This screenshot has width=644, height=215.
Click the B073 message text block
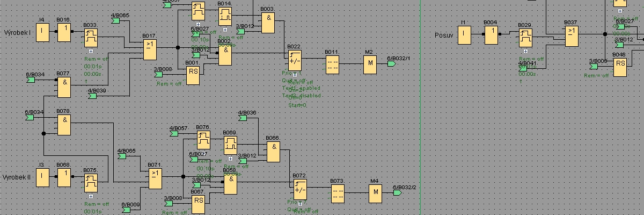[x=338, y=193]
